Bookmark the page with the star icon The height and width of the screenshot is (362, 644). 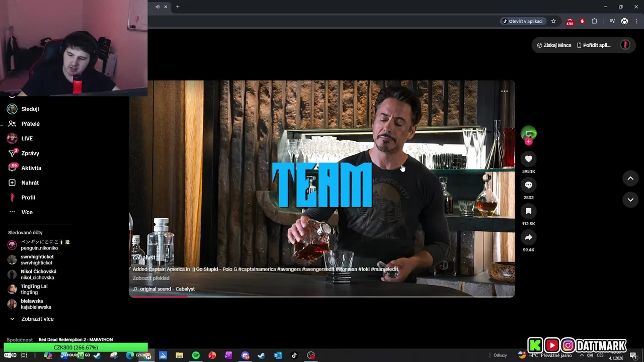click(x=553, y=21)
